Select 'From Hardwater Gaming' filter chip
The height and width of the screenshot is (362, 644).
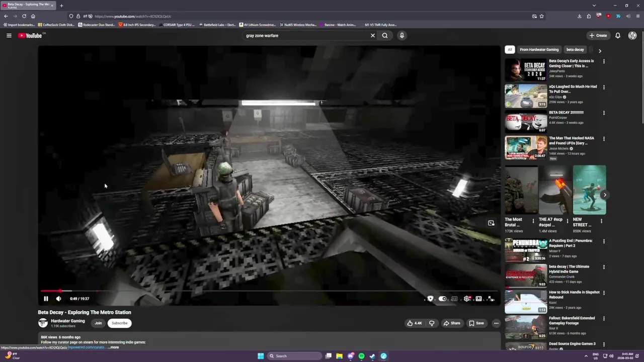coord(539,50)
